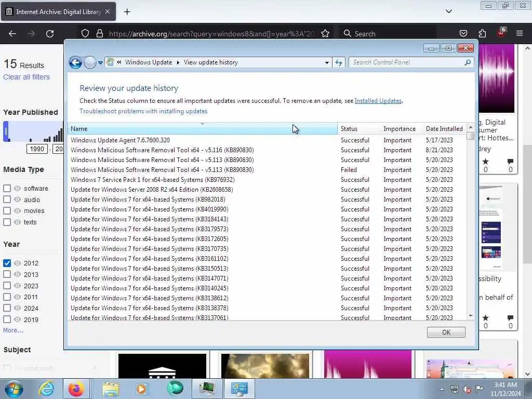
Task: Show only audio eye icon
Action: tap(17, 199)
